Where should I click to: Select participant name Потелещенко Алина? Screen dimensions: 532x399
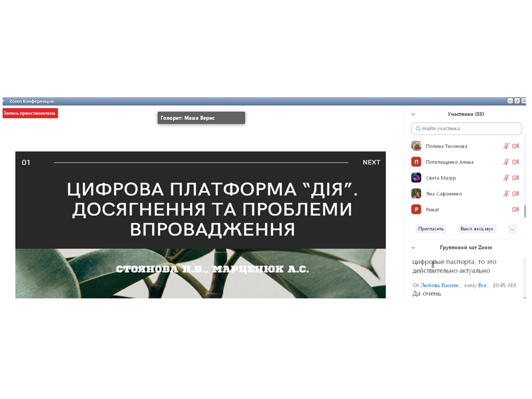coord(449,162)
